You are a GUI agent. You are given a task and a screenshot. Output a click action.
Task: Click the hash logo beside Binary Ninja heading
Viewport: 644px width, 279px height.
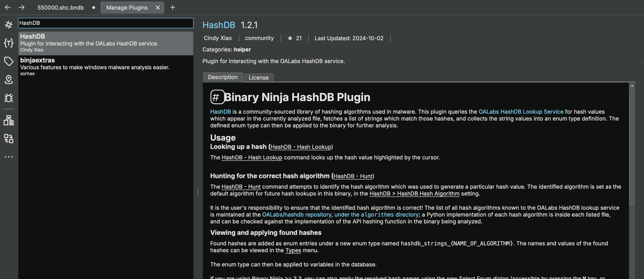pos(217,97)
